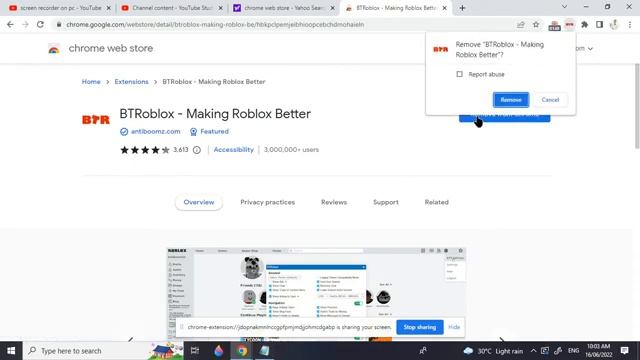Tick the Report abuse checkbox
This screenshot has width=640, height=360.
460,74
